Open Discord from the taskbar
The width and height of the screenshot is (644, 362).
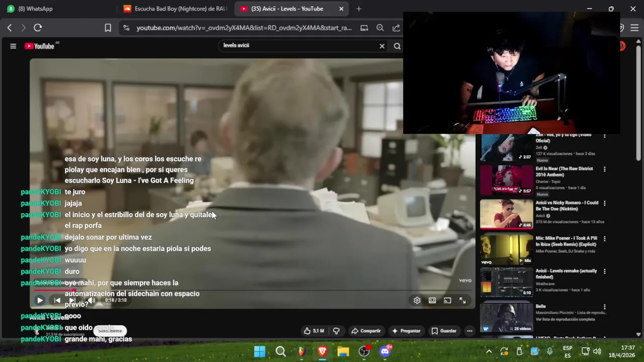385,351
